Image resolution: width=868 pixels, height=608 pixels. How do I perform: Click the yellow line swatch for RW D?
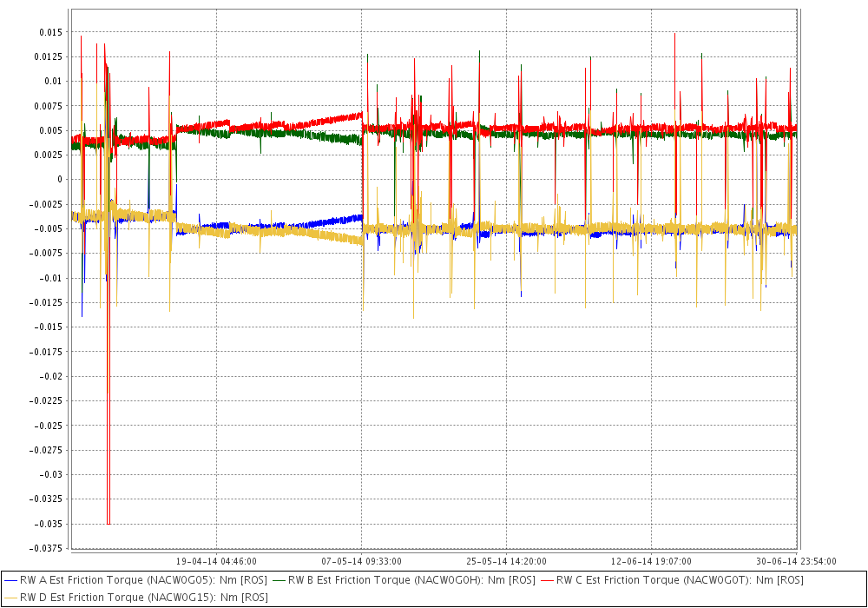[10, 598]
